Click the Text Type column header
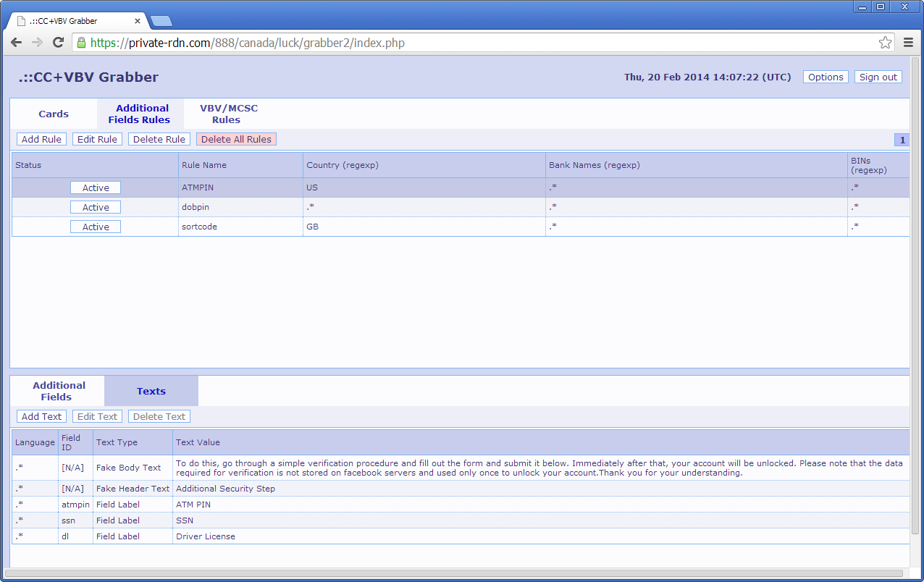 [133, 442]
